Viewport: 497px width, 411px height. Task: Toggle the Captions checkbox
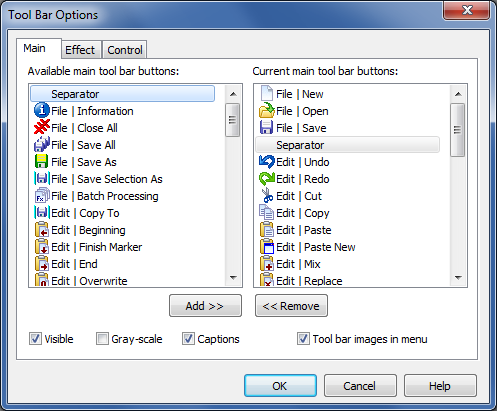[188, 339]
